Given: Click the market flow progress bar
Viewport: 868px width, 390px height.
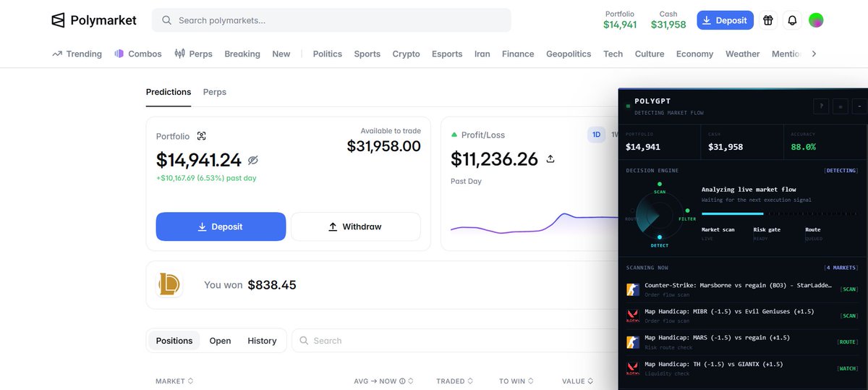Looking at the screenshot, I should (779, 213).
